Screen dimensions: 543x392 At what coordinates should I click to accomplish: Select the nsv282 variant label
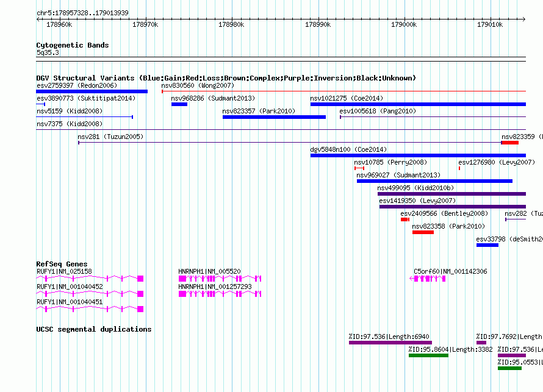(523, 213)
